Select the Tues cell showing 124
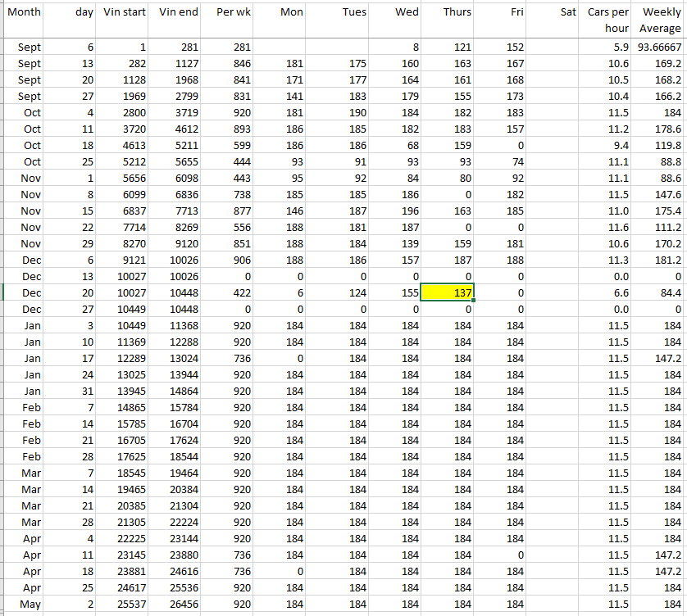This screenshot has width=687, height=616. click(341, 292)
